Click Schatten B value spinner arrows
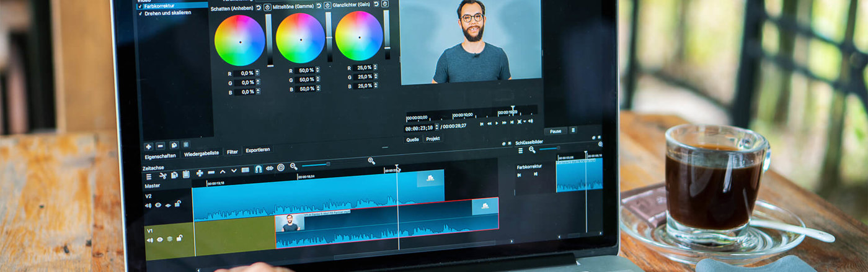 257,91
